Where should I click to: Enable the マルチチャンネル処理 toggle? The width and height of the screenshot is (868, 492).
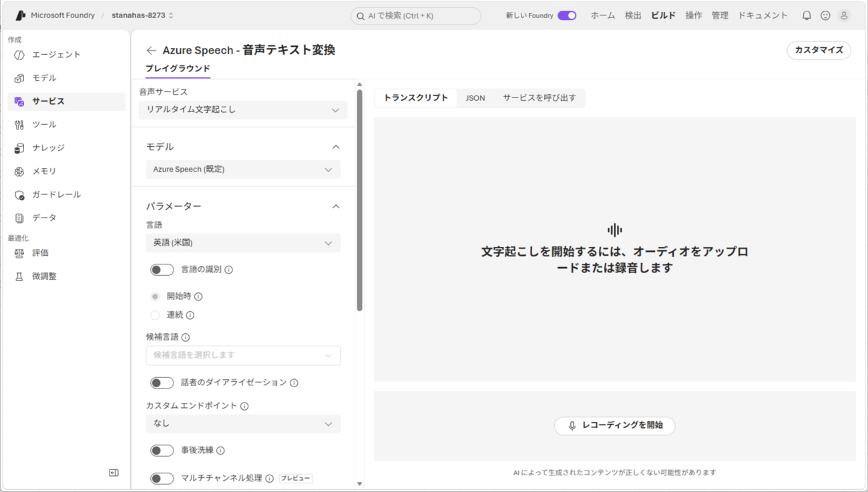162,479
